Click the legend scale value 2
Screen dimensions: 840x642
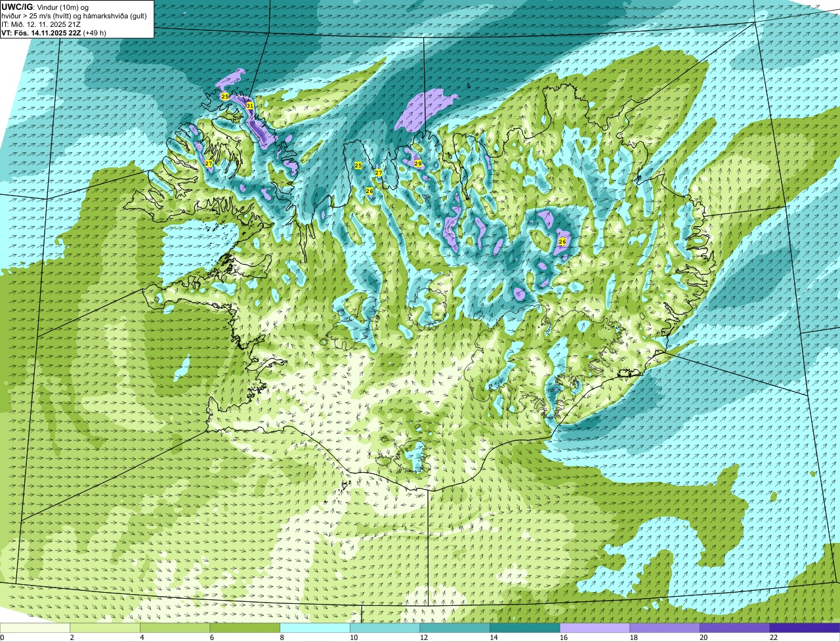(72, 637)
